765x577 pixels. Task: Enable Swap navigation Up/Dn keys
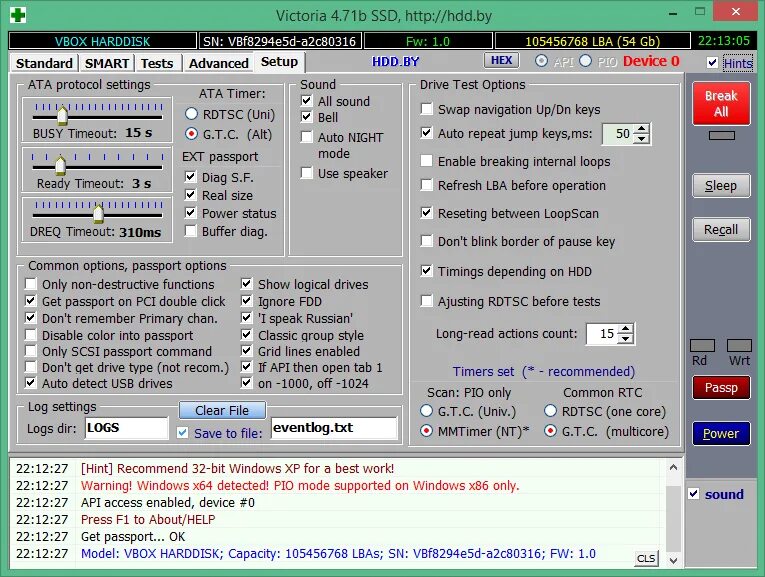tap(426, 109)
